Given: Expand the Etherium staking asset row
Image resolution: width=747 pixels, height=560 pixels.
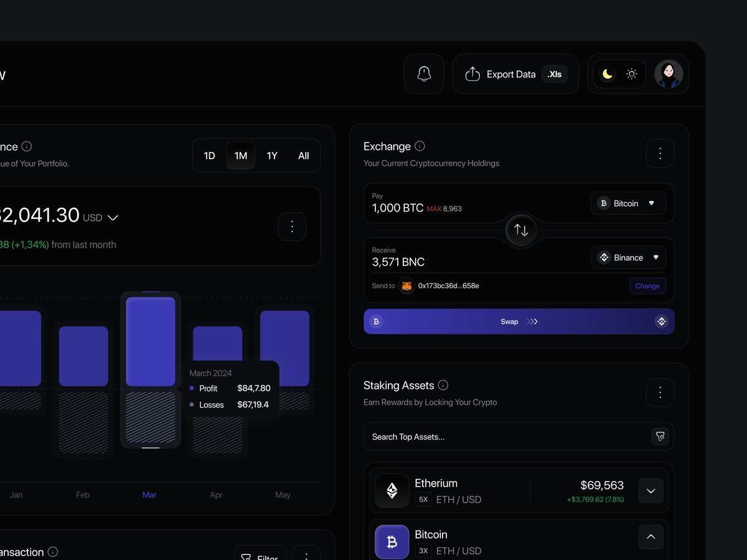Looking at the screenshot, I should pos(651,490).
